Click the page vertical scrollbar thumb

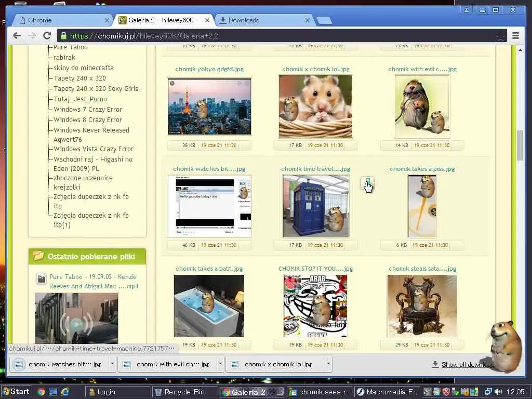[x=520, y=145]
